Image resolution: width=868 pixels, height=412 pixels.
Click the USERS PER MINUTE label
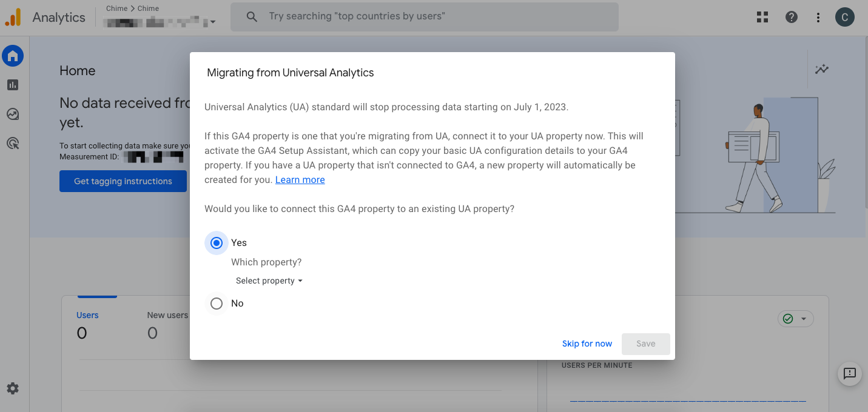pos(597,365)
